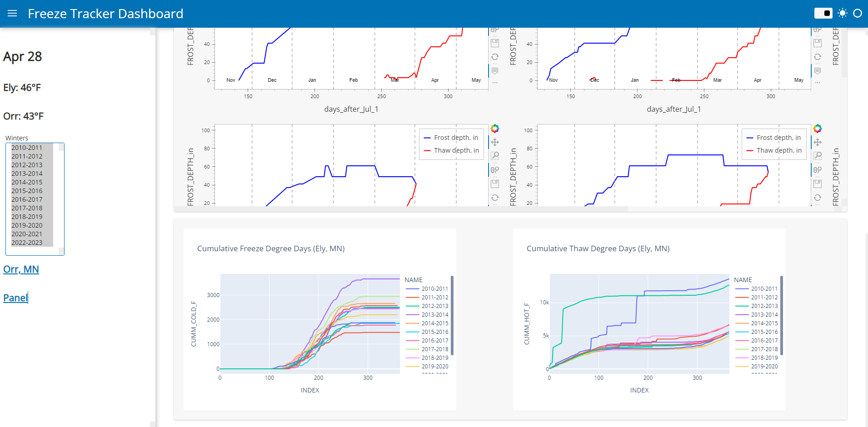Click the Freeze Degree Days legend scrollbar
Screen dimensions: 868x427
tap(452, 315)
